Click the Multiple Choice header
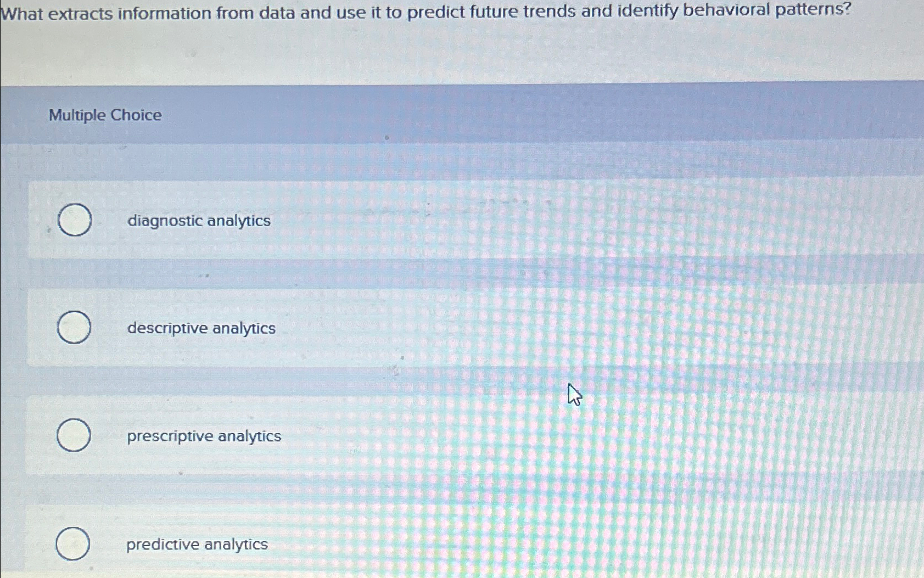This screenshot has width=924, height=578. (x=104, y=115)
